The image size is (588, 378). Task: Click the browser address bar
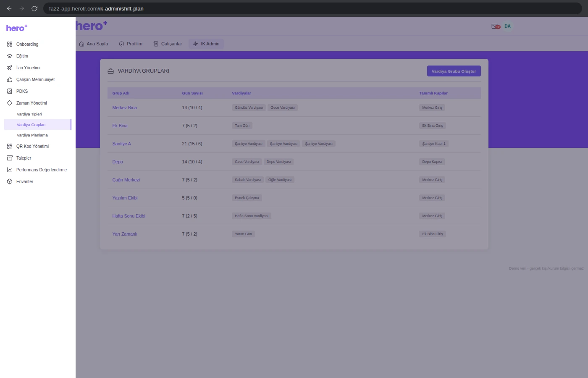pyautogui.click(x=312, y=8)
